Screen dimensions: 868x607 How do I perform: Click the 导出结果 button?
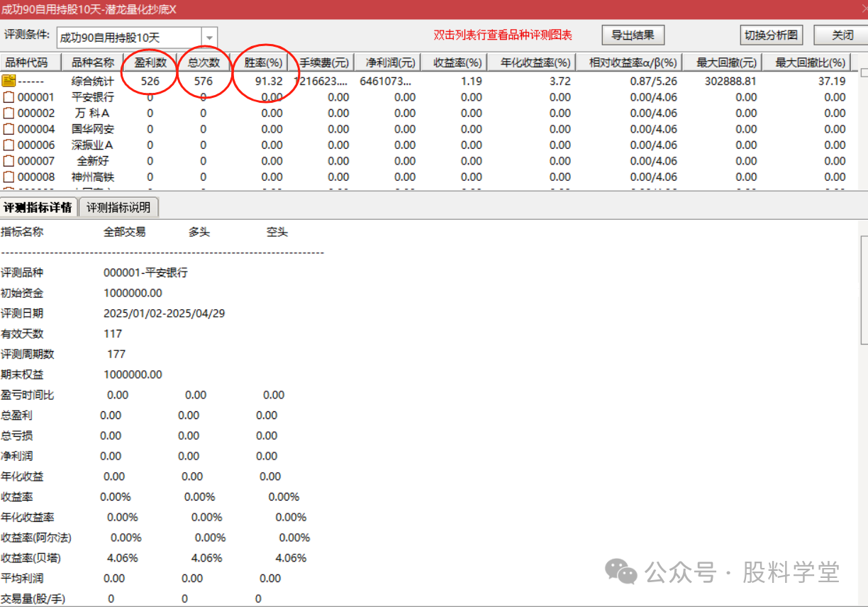[x=633, y=35]
